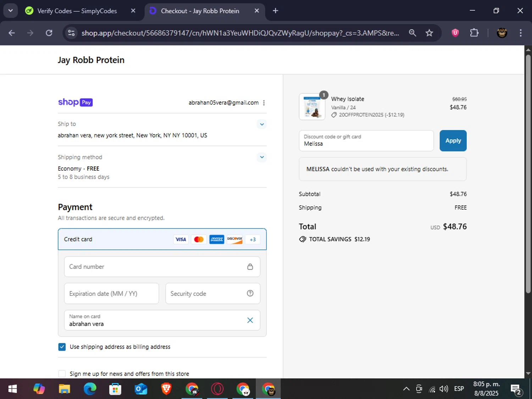Viewport: 532px width, 399px height.
Task: Open the Chrome three-dot menu
Action: click(521, 33)
